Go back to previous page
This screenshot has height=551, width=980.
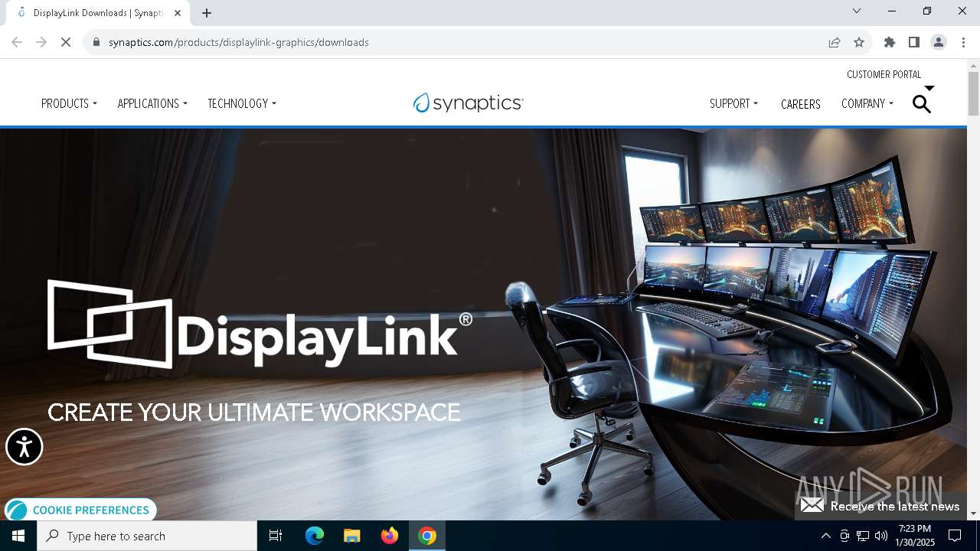point(17,42)
